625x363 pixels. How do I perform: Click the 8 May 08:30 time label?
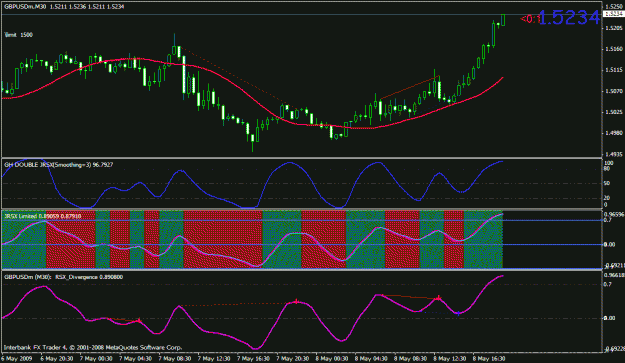pyautogui.click(x=410, y=358)
